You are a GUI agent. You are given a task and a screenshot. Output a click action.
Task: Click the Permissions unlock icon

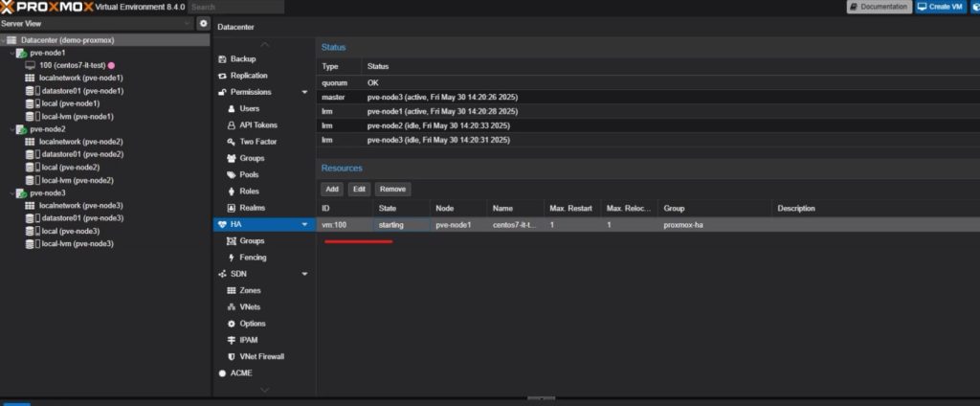[x=222, y=92]
